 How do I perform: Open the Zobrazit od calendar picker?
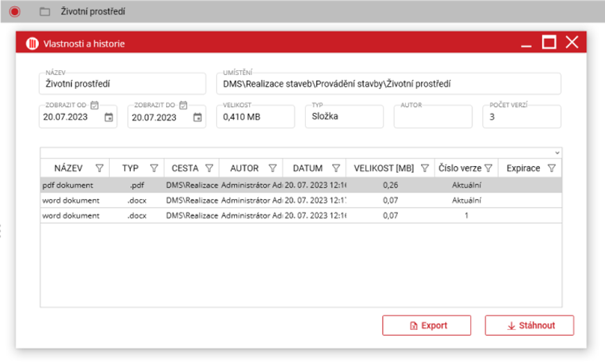(x=108, y=117)
